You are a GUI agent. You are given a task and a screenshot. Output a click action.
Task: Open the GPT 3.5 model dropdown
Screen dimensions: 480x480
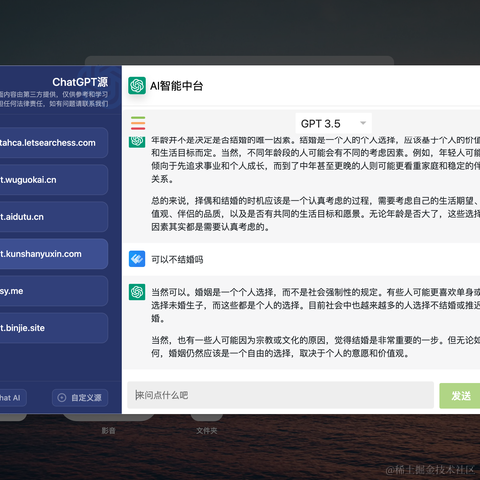333,124
